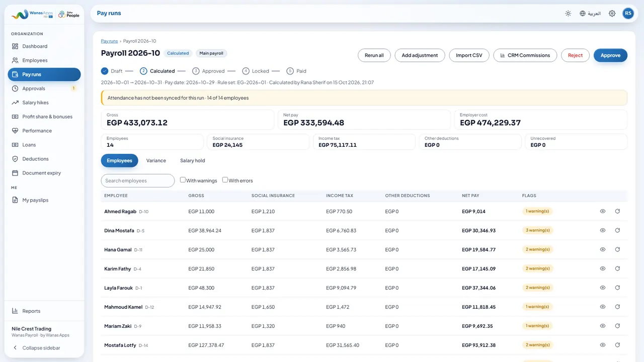644x362 pixels.
Task: Follow the Pay runs breadcrumb link
Action: 109,41
